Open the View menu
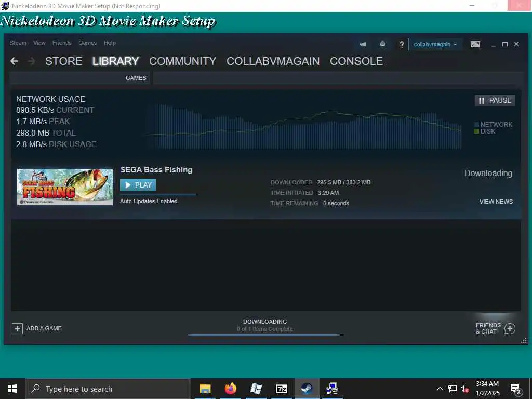Image resolution: width=532 pixels, height=399 pixels. point(39,43)
